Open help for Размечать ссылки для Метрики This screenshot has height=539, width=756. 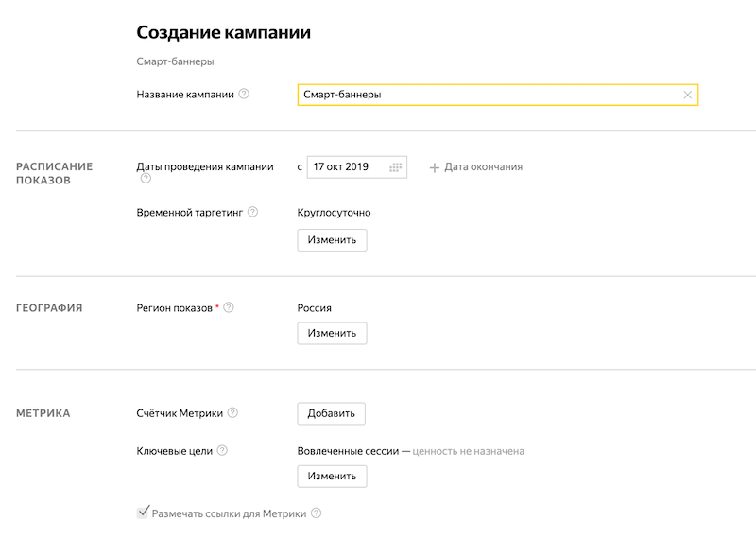tap(316, 513)
